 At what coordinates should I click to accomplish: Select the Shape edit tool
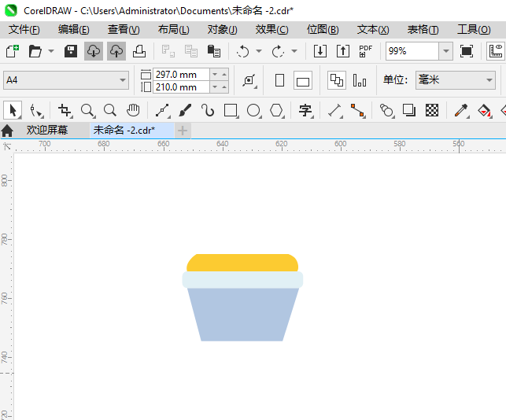pos(36,111)
